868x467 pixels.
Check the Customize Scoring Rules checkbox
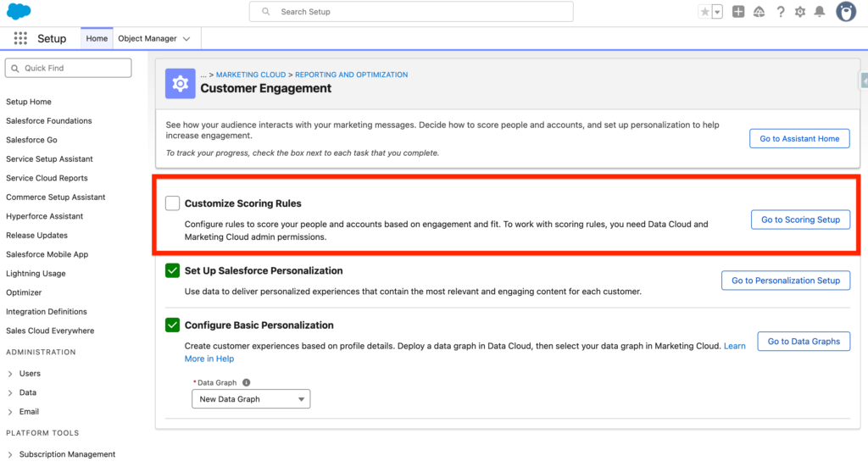coord(173,203)
